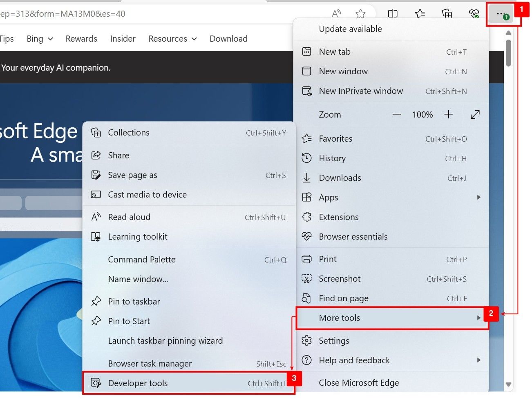
Task: Click the Learning toolkit icon
Action: click(96, 237)
